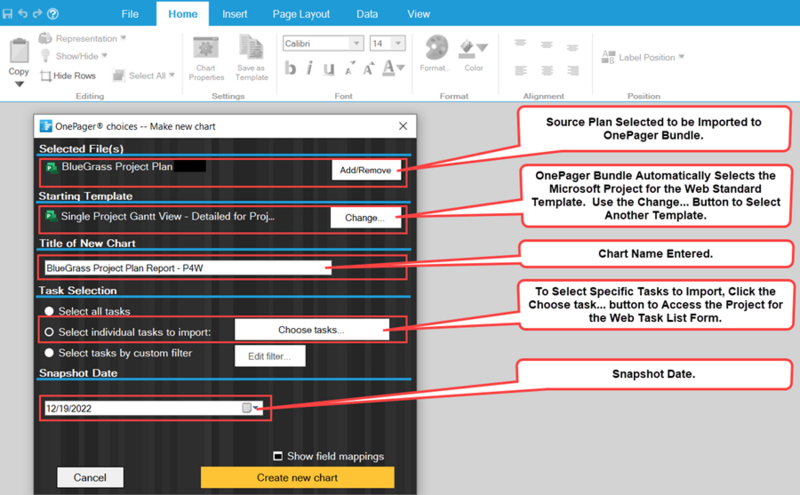Click the Copy clipboard icon
The width and height of the screenshot is (800, 495).
(19, 51)
